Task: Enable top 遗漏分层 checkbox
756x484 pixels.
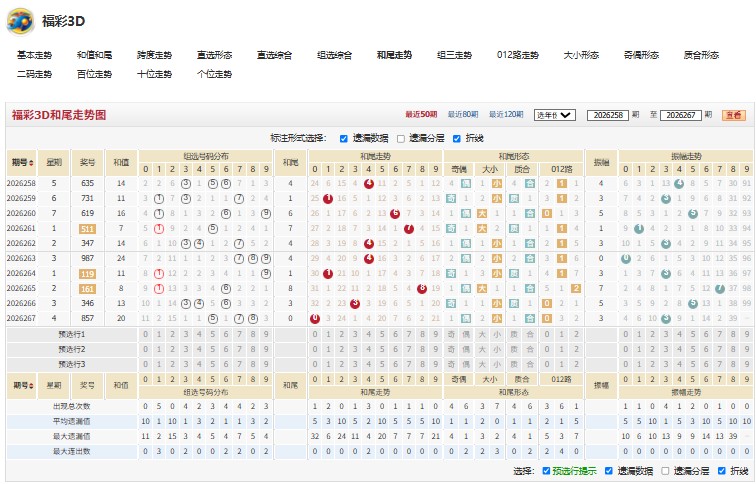Action: coord(401,139)
